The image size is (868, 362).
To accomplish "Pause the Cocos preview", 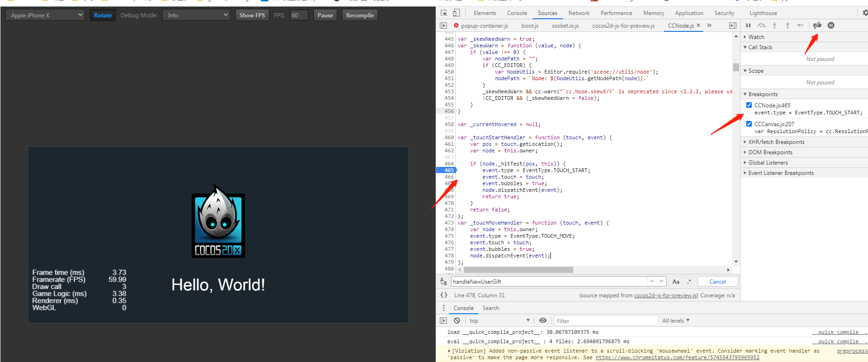I will 325,15.
